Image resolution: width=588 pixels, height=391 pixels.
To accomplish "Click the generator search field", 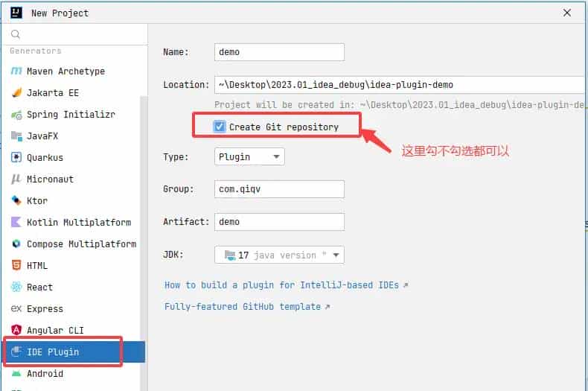I will 75,34.
